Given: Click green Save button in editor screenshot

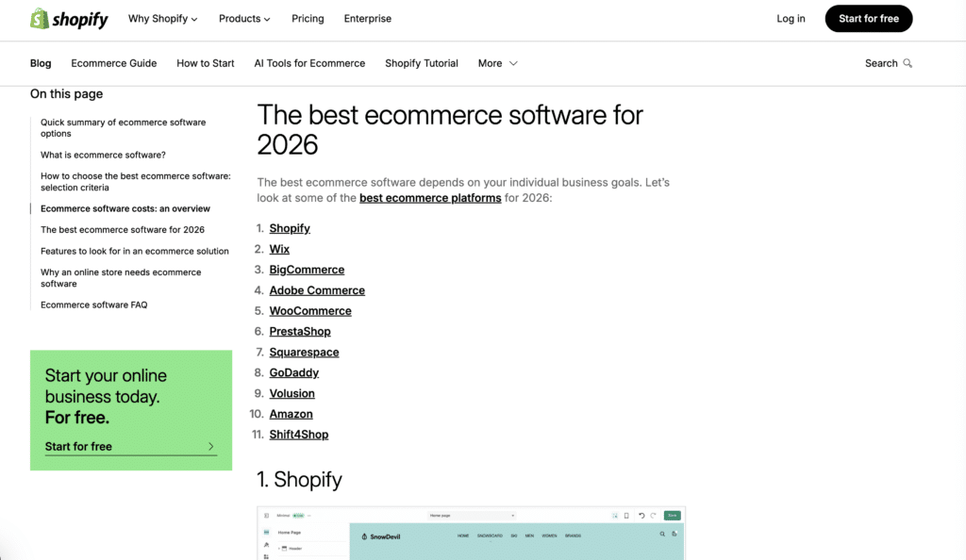Looking at the screenshot, I should tap(672, 516).
